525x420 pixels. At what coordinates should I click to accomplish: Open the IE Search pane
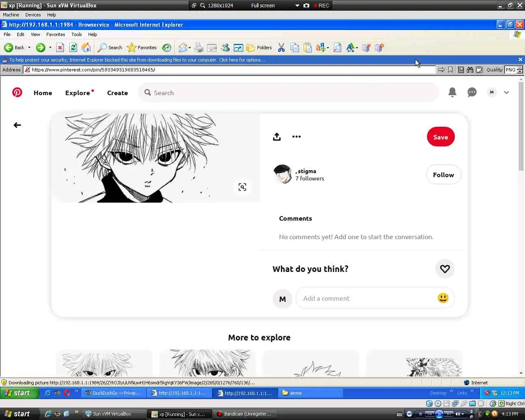tap(110, 48)
